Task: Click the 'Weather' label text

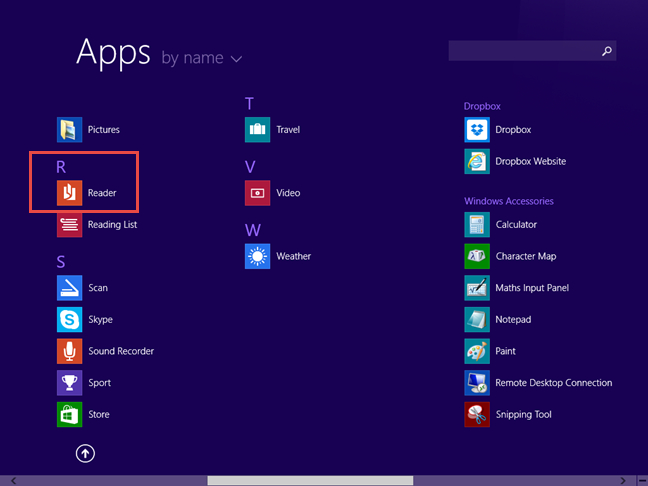Action: click(293, 256)
